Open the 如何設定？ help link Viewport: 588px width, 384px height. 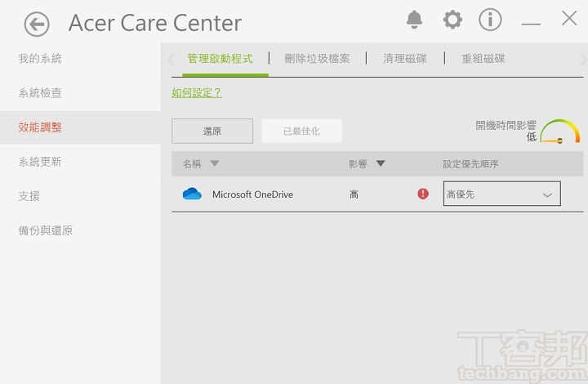coord(197,92)
